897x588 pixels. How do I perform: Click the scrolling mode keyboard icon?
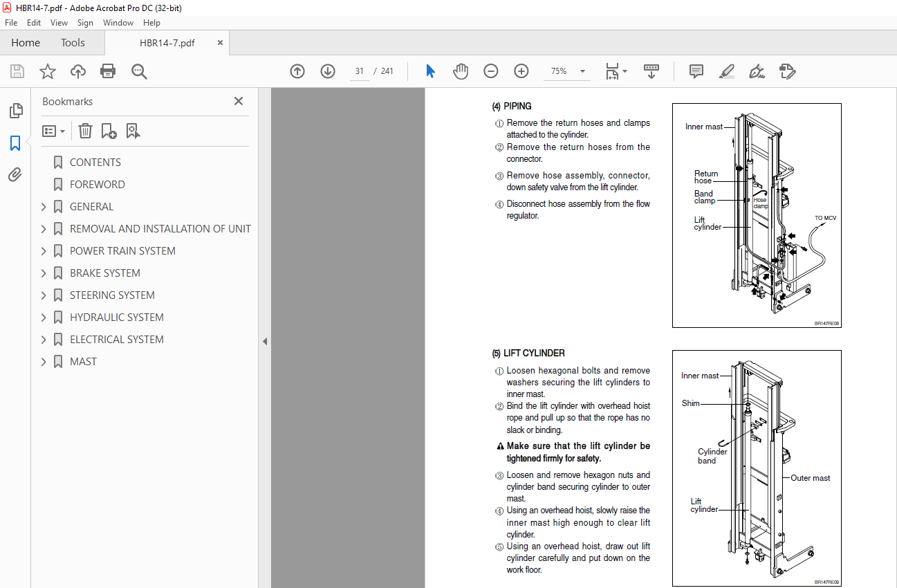pyautogui.click(x=651, y=71)
